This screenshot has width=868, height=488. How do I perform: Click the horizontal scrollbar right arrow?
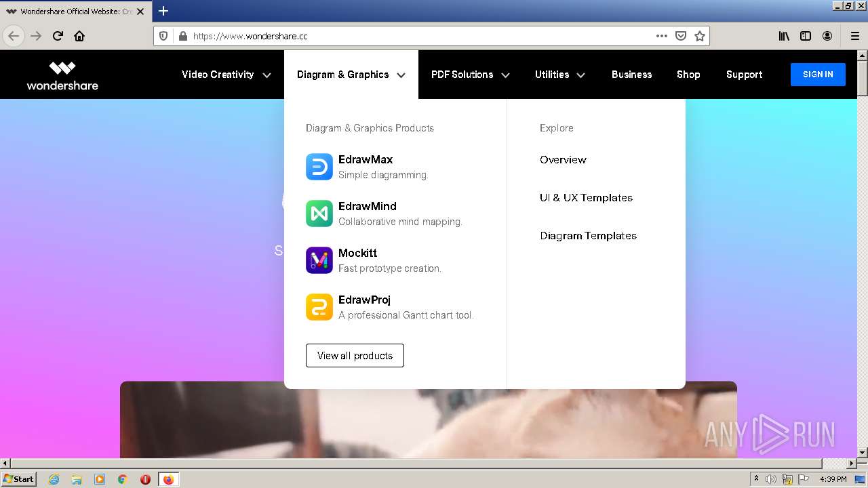coord(852,464)
